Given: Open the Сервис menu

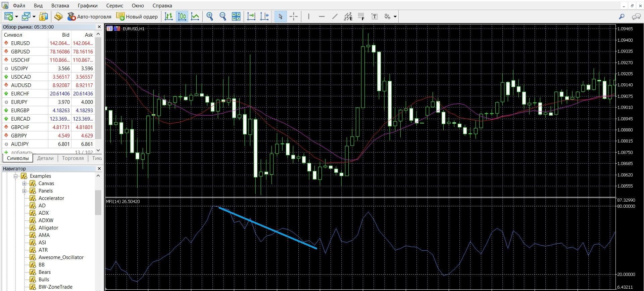Looking at the screenshot, I should (x=115, y=5).
